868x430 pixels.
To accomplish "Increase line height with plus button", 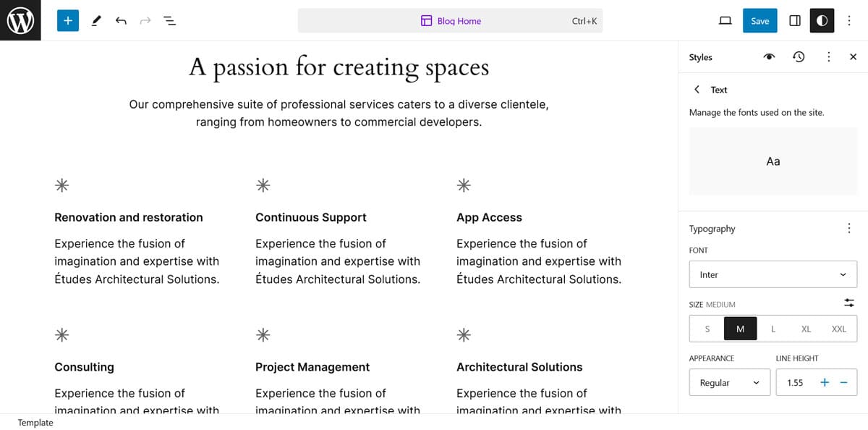I will tap(825, 382).
